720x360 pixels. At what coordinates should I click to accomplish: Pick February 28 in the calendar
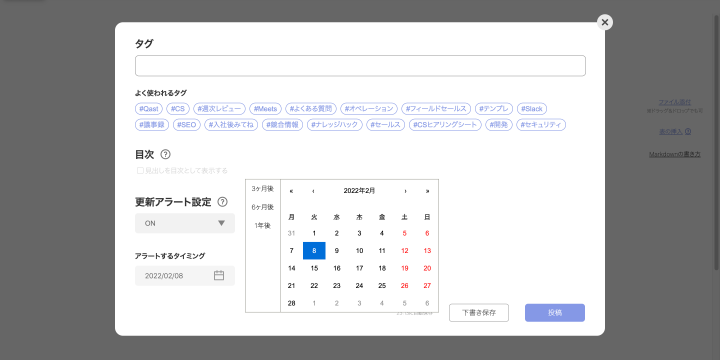click(292, 303)
